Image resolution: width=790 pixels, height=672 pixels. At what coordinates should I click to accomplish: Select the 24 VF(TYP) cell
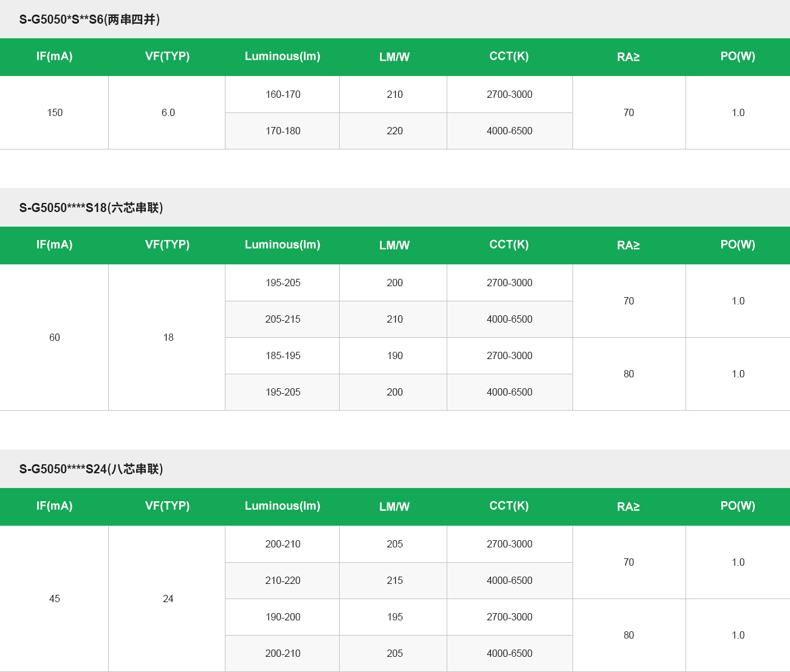168,598
